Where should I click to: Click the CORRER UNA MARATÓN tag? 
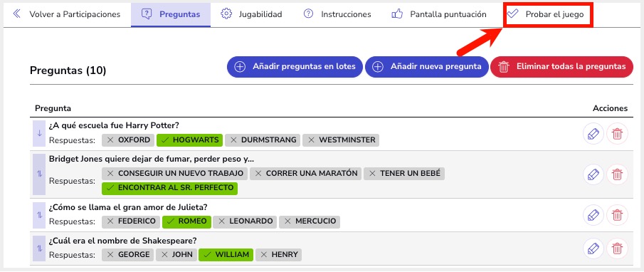click(305, 174)
